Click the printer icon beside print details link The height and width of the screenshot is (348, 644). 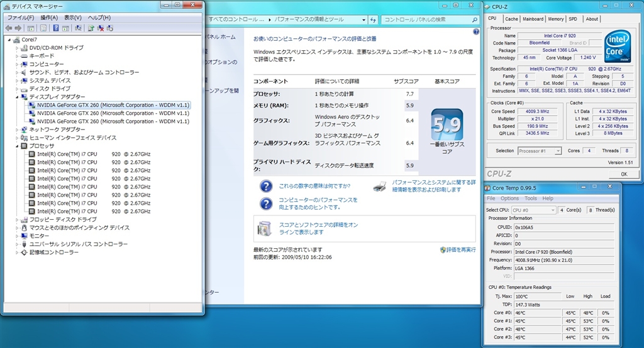point(379,187)
